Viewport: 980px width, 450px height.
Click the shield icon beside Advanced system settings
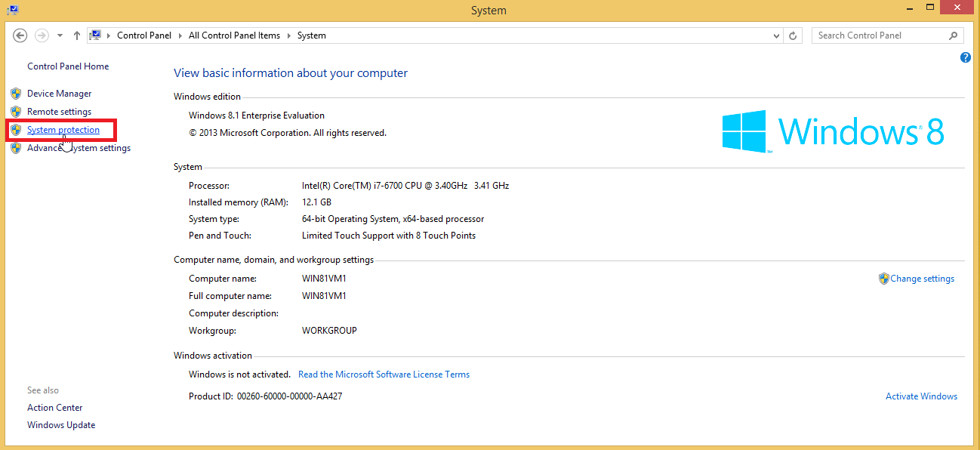pos(16,148)
